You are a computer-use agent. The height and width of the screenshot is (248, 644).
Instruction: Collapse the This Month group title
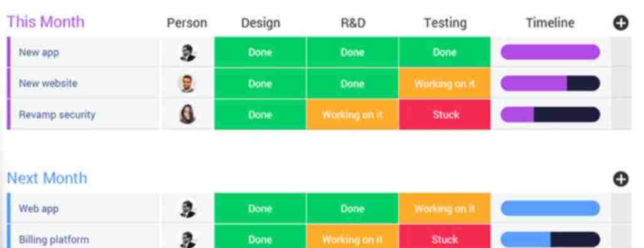pos(46,22)
